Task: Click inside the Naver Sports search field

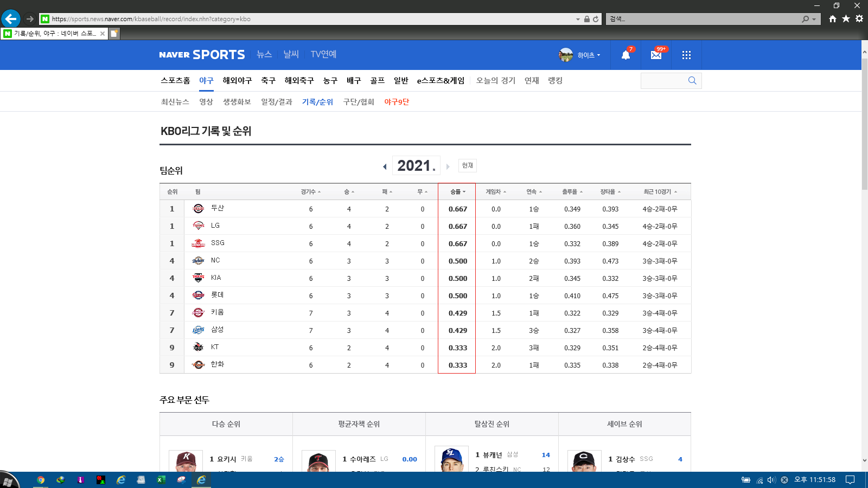Action: pyautogui.click(x=663, y=80)
